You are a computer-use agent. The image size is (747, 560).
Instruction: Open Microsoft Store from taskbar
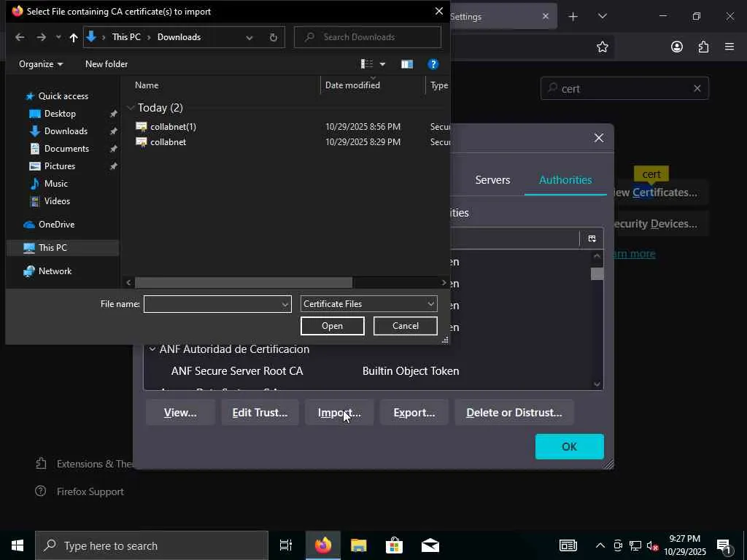pyautogui.click(x=394, y=545)
